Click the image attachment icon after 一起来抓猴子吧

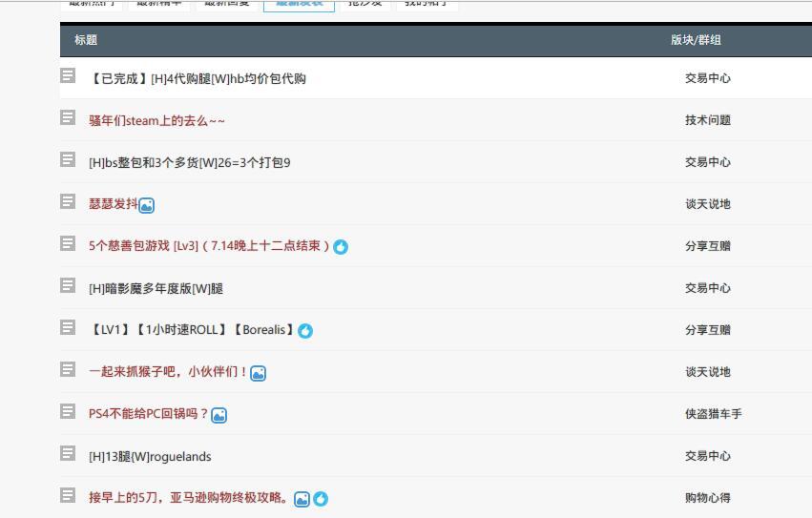[258, 374]
